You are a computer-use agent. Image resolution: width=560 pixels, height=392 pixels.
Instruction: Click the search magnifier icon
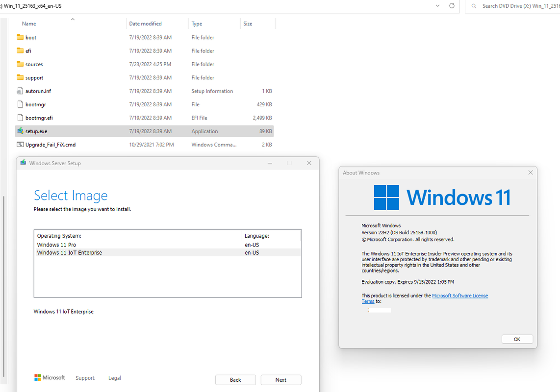tap(474, 6)
